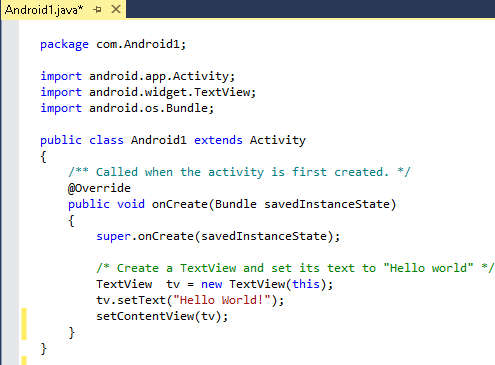The height and width of the screenshot is (365, 495).
Task: Click the 'Called when the activity is first created' comment
Action: 239,172
